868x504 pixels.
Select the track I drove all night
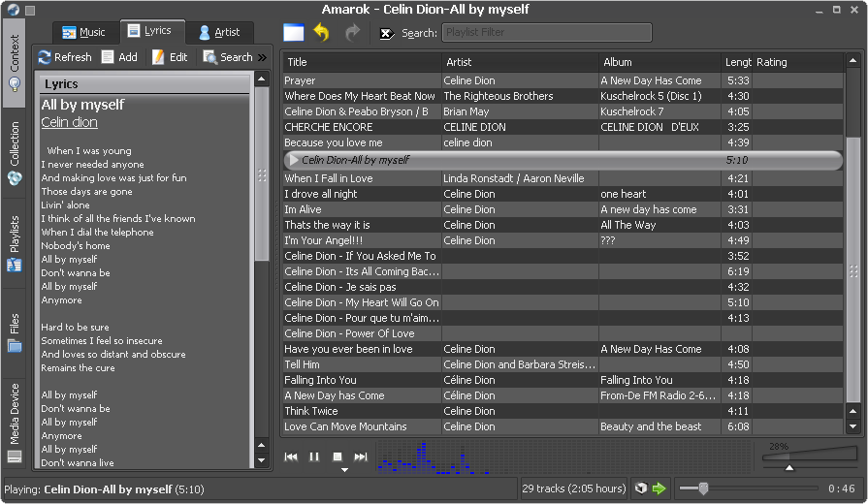coord(563,194)
